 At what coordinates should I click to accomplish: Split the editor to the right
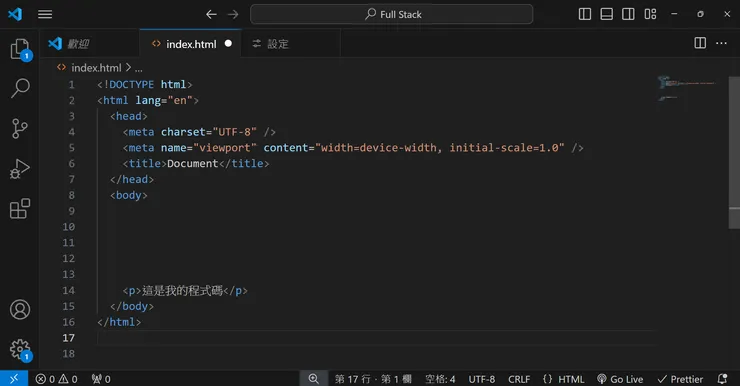(700, 43)
